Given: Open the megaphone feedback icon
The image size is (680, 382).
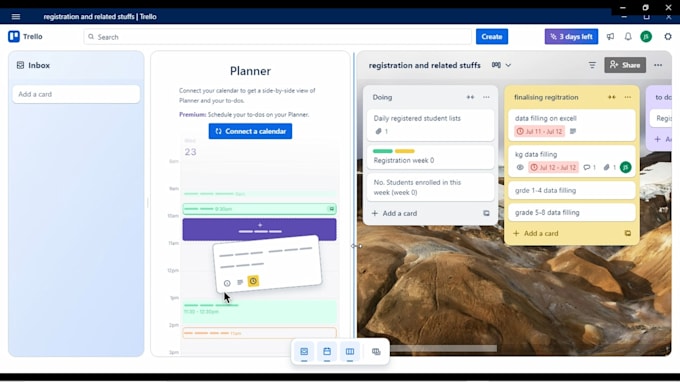Looking at the screenshot, I should pyautogui.click(x=610, y=37).
